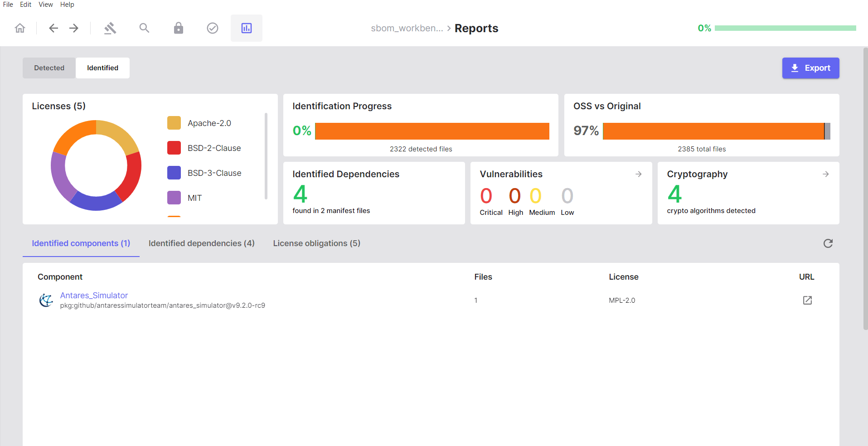Viewport: 868px width, 446px height.
Task: Click the licenses legend scrollbar
Action: click(266, 156)
